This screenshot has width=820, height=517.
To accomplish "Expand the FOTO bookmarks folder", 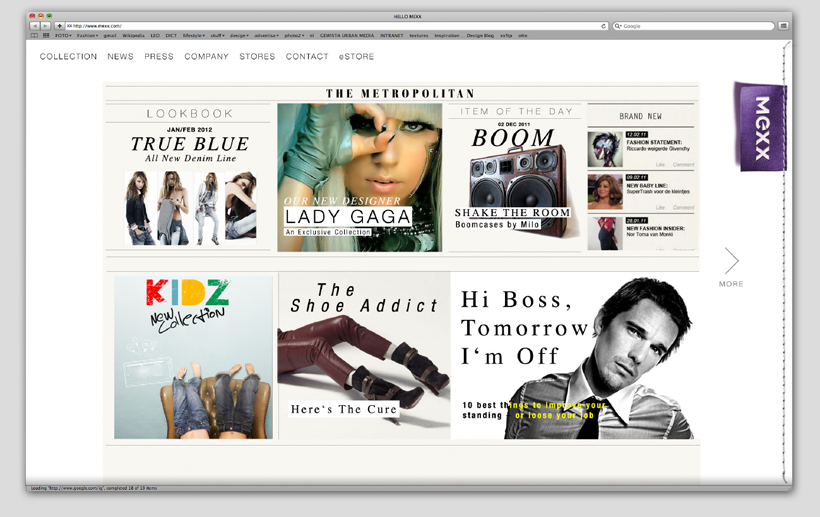I will click(63, 36).
